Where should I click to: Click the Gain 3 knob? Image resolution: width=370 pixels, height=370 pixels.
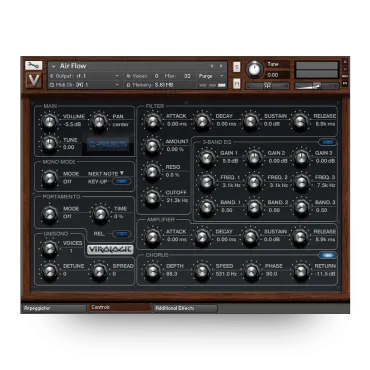tap(301, 157)
